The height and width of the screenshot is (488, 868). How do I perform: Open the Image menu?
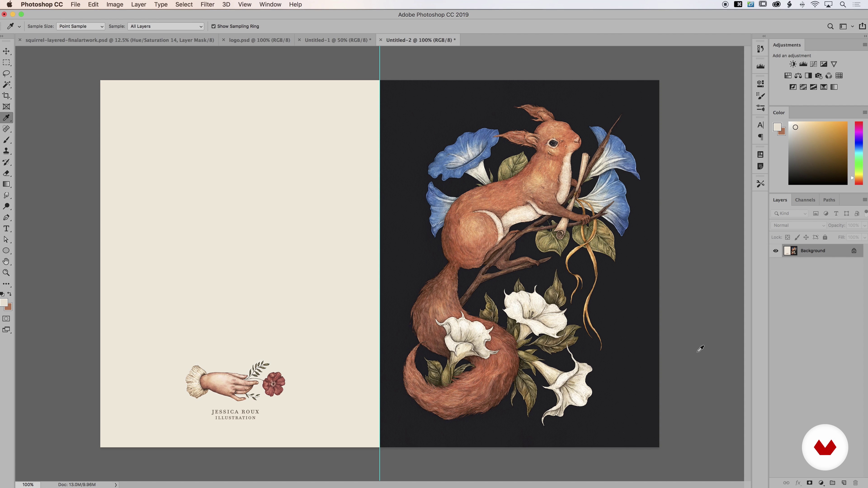click(115, 4)
